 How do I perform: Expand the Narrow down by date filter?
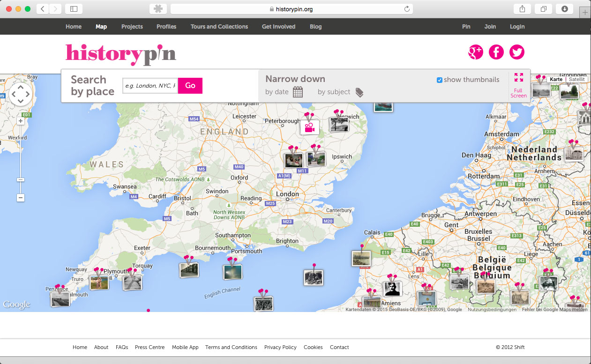pos(277,92)
